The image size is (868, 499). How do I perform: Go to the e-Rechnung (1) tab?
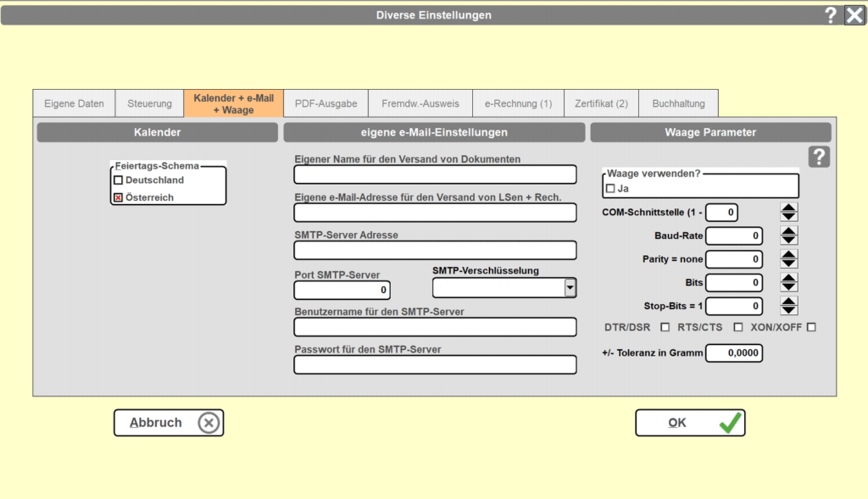click(x=518, y=103)
